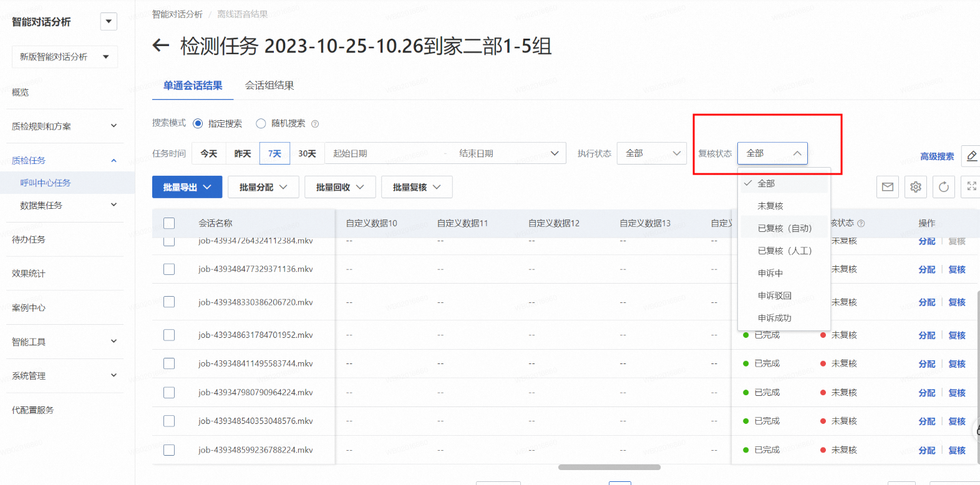Expand 系统管理 sidebar section

114,375
